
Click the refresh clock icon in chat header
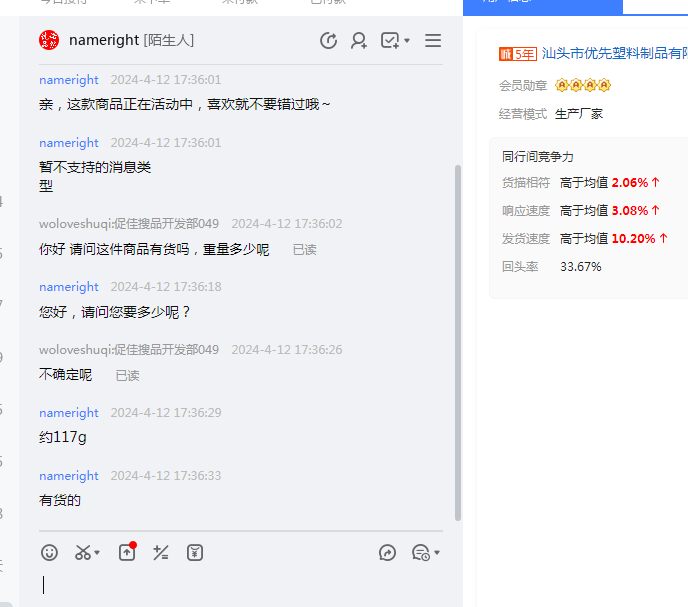click(x=328, y=40)
